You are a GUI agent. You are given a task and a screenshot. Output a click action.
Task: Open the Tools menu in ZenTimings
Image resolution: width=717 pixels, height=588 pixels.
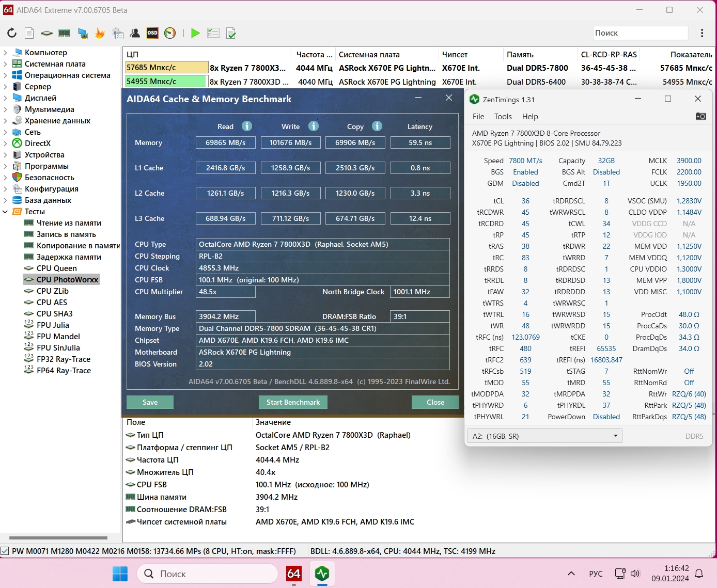tap(503, 117)
